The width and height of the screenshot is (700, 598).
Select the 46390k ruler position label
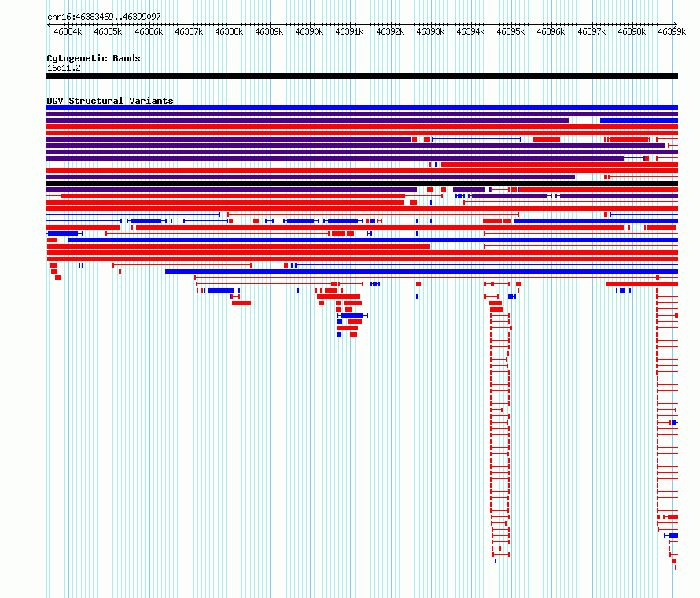click(x=309, y=31)
